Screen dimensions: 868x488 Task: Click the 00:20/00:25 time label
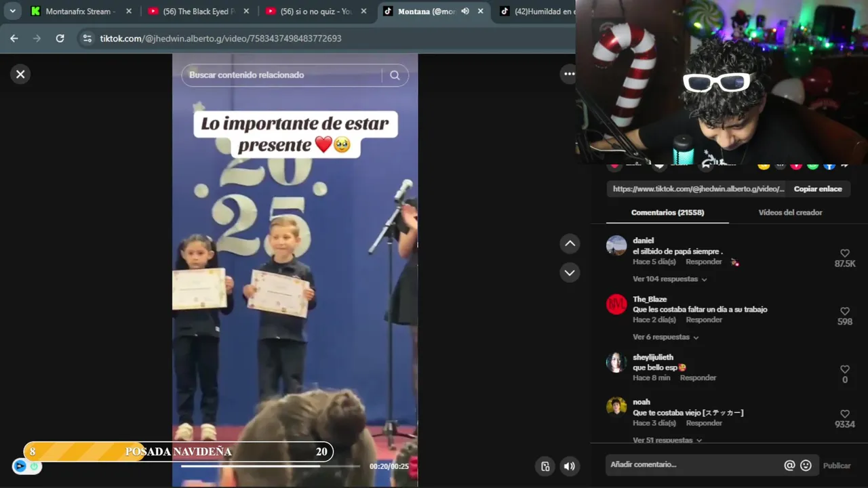(x=389, y=466)
